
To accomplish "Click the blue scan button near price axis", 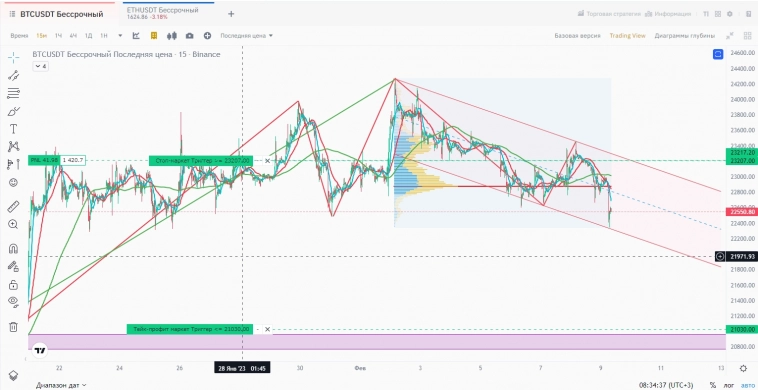I will coord(718,54).
